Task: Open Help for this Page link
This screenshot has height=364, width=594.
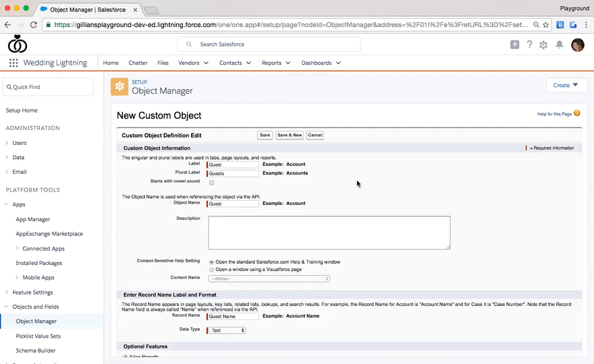Action: click(x=554, y=114)
